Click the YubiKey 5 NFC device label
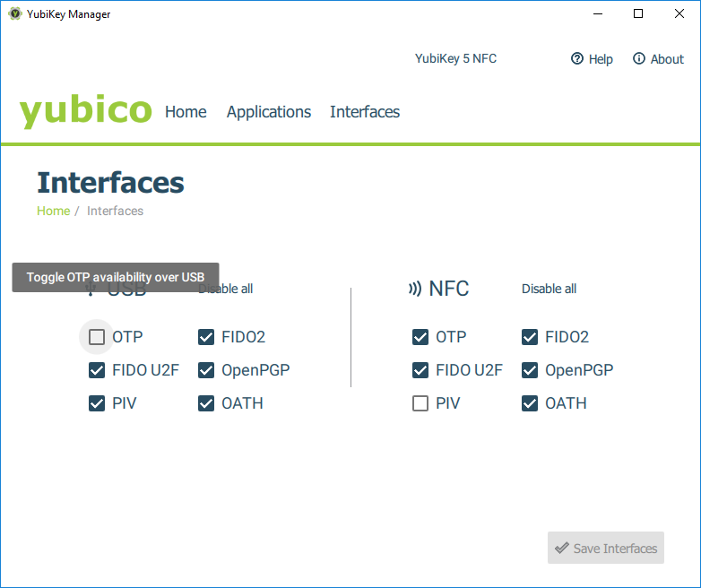This screenshot has height=588, width=701. click(x=455, y=58)
